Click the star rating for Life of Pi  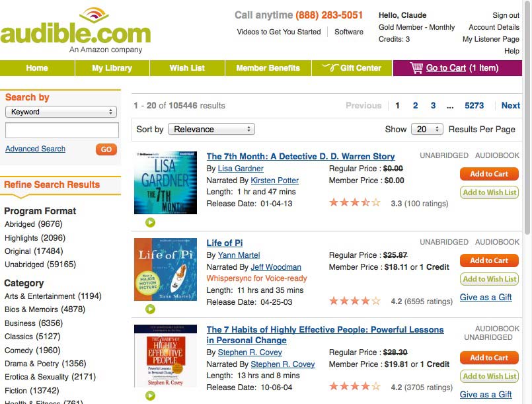click(354, 301)
